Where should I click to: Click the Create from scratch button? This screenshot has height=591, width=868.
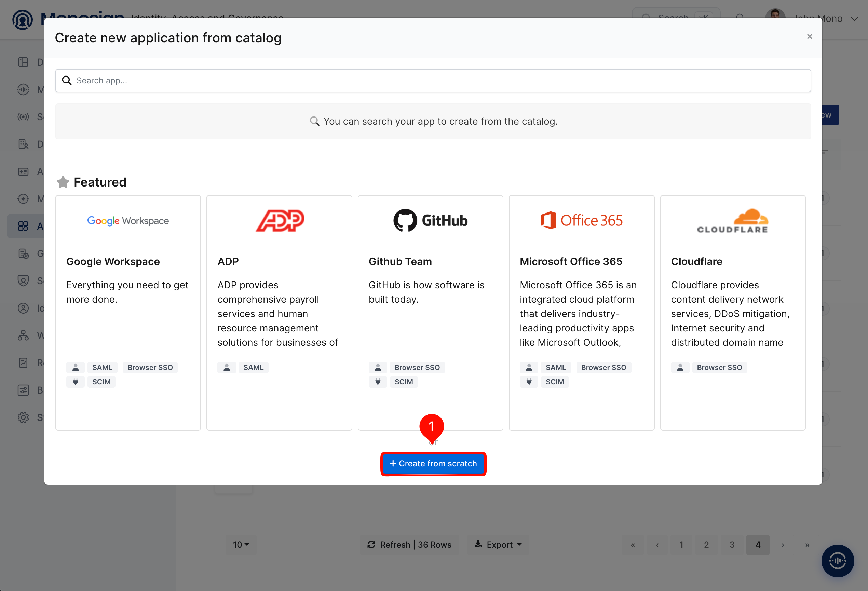[433, 463]
